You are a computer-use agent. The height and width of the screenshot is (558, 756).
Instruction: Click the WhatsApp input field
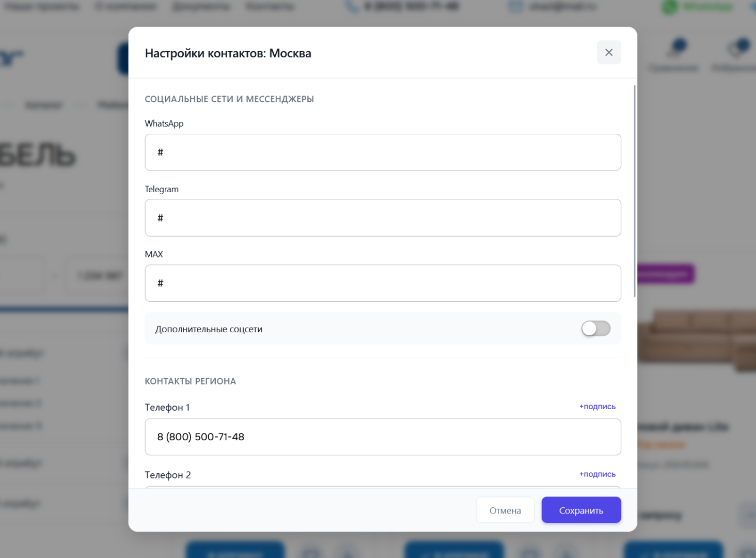pos(383,152)
